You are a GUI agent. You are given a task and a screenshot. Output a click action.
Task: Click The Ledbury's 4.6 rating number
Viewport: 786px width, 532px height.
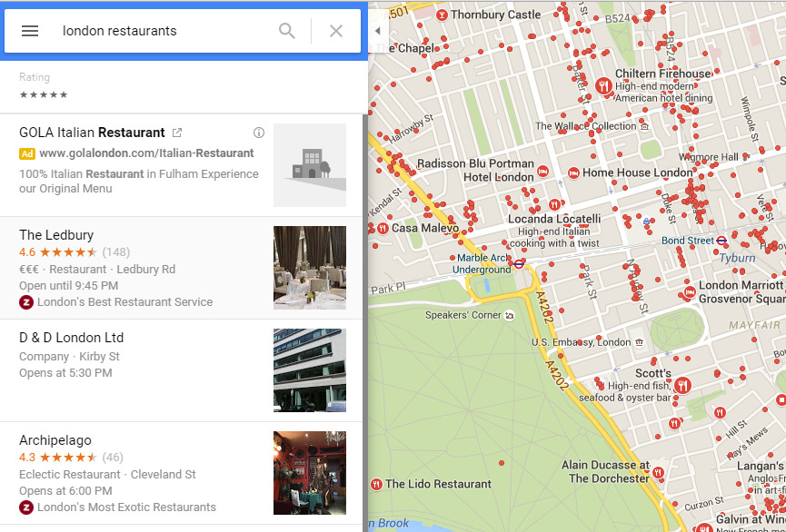click(27, 252)
